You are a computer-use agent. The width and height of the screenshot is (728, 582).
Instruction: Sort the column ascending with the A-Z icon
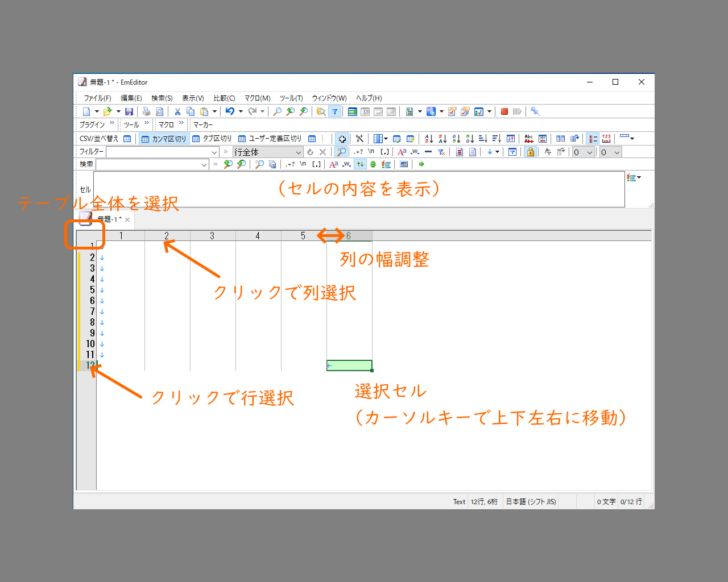tap(428, 138)
